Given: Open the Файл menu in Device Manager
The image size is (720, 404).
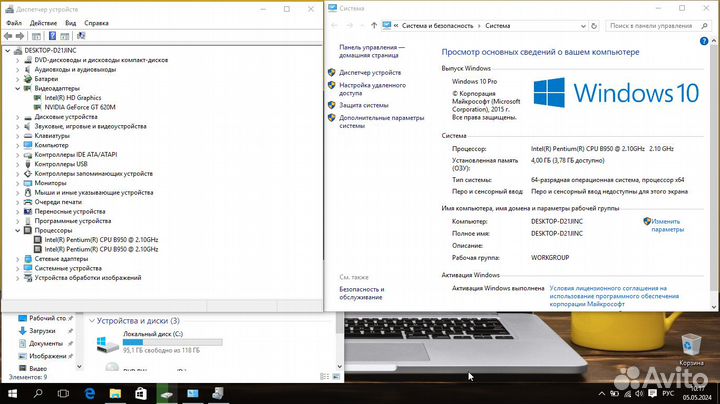Looking at the screenshot, I should [x=14, y=23].
